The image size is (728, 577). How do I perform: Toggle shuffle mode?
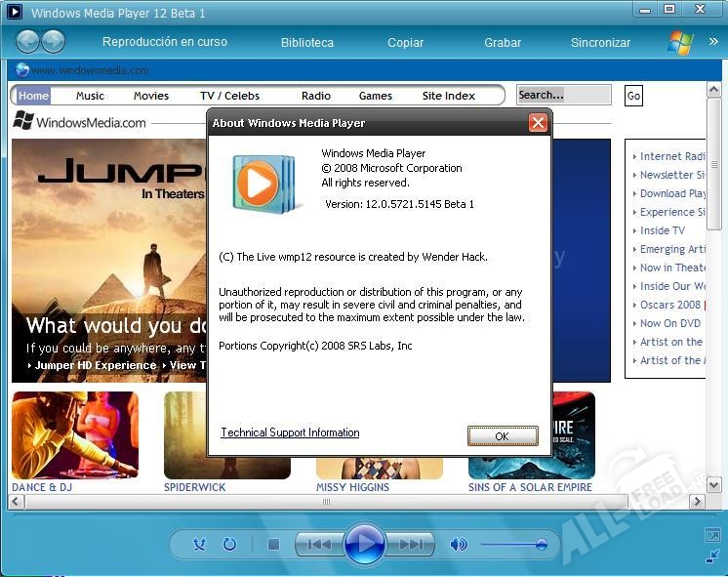coord(200,544)
